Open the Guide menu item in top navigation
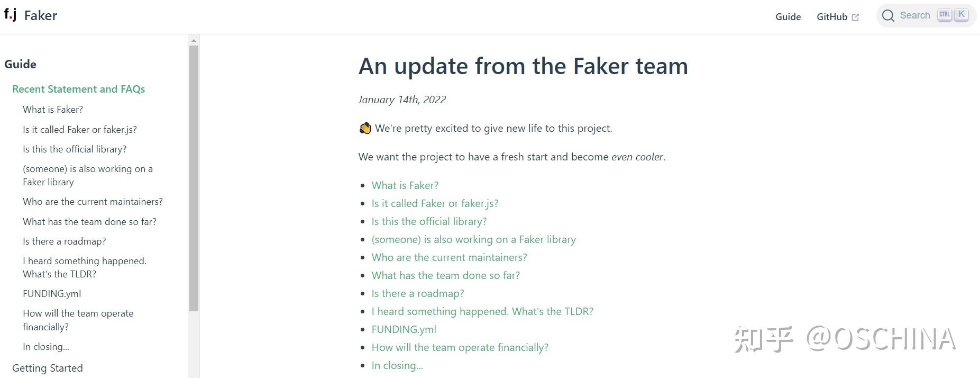The height and width of the screenshot is (378, 980). click(788, 16)
